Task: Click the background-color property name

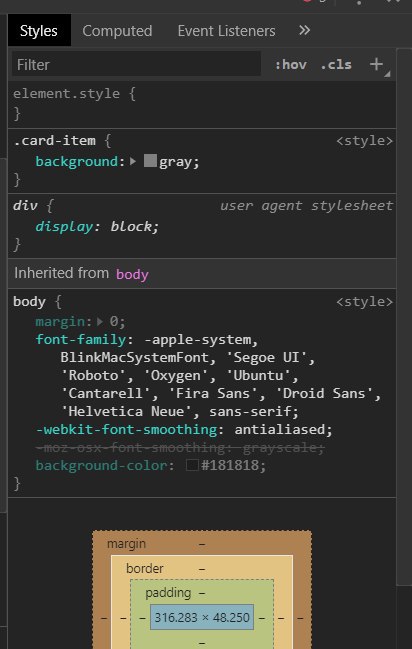Action: coord(102,466)
